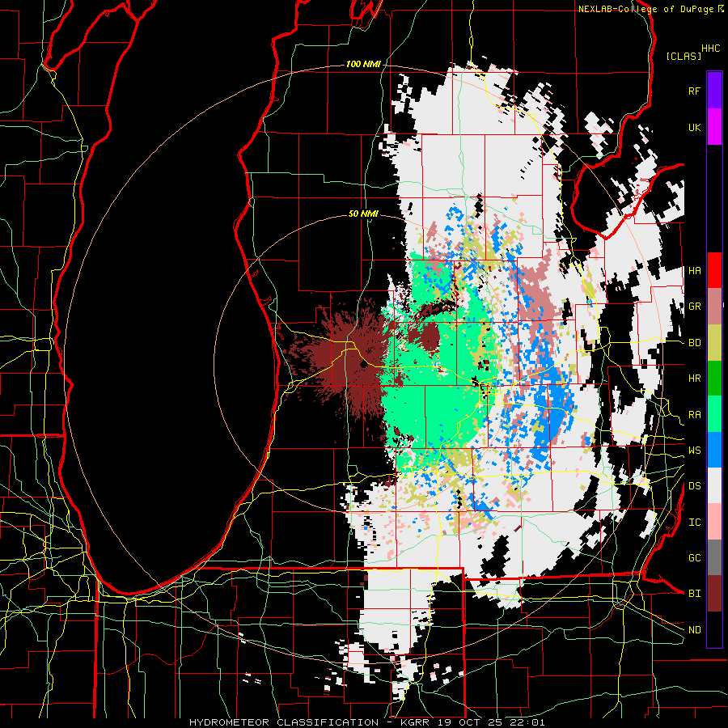Click the IC light-pink legend swatch
The height and width of the screenshot is (728, 728).
(x=714, y=522)
